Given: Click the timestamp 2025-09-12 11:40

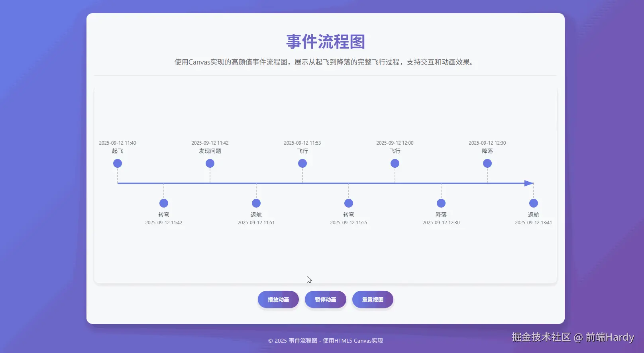Looking at the screenshot, I should (x=118, y=143).
